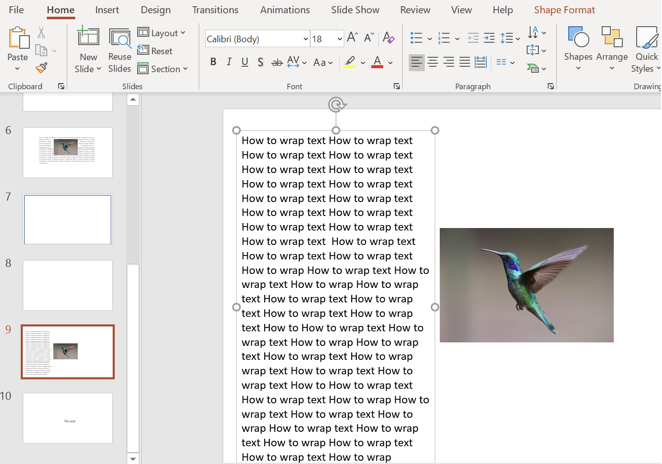This screenshot has height=464, width=662.
Task: Justify the paragraph text
Action: [464, 62]
